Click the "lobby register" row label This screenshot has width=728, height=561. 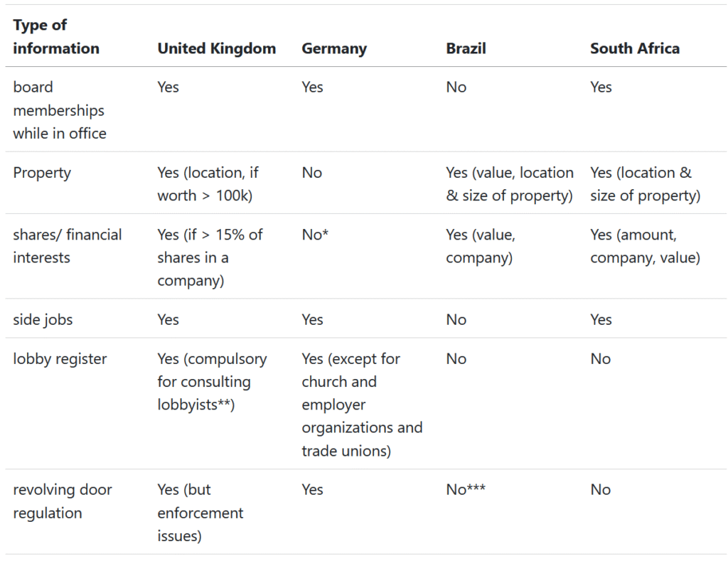click(60, 359)
